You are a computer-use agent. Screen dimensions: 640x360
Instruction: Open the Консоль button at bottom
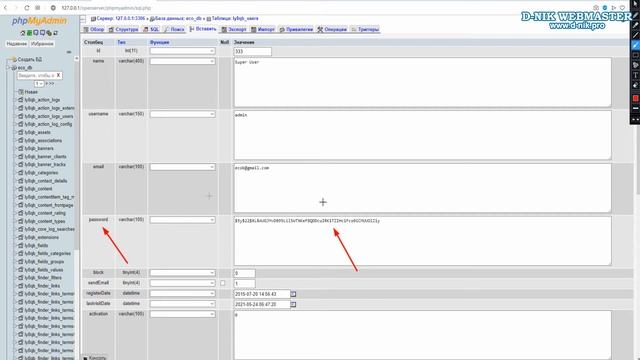(x=95, y=358)
